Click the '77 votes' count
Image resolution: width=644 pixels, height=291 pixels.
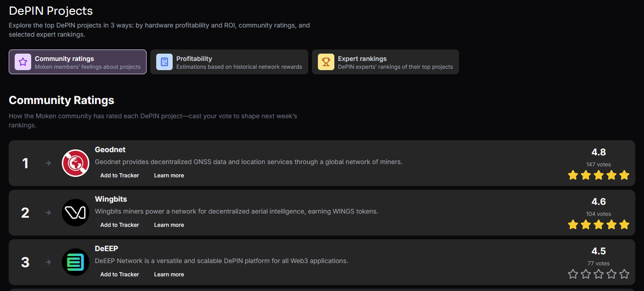(599, 264)
